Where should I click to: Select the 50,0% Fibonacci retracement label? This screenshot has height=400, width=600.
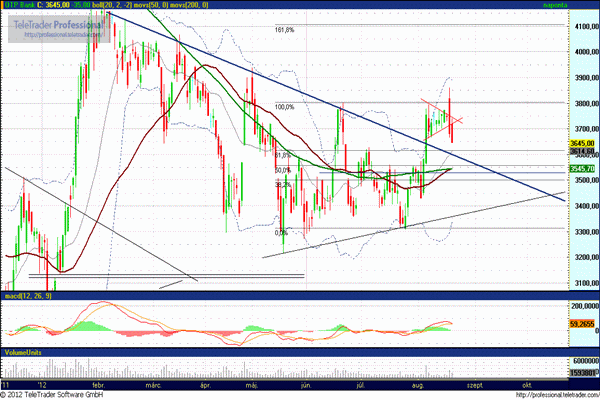point(282,170)
